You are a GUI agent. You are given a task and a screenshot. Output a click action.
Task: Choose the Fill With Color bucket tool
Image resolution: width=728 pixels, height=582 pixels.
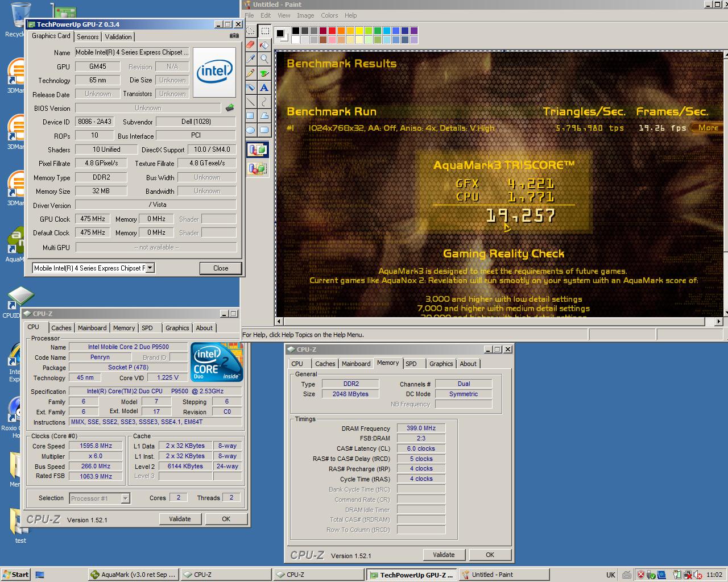264,45
